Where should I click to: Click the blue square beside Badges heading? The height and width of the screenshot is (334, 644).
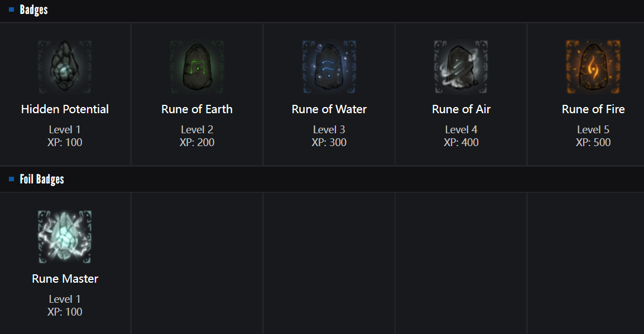pos(11,9)
